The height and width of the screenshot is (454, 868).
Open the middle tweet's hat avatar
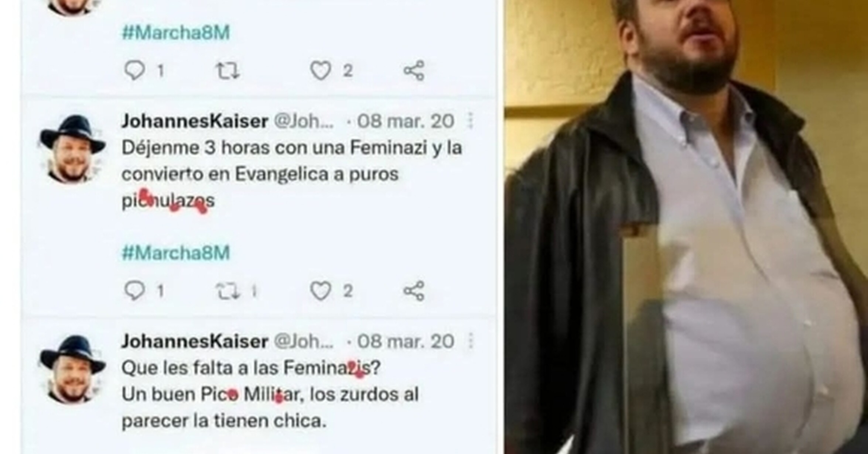72,149
